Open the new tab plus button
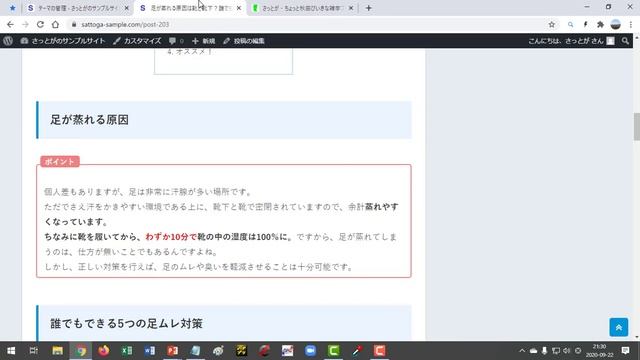The image size is (640, 360). coord(369,8)
